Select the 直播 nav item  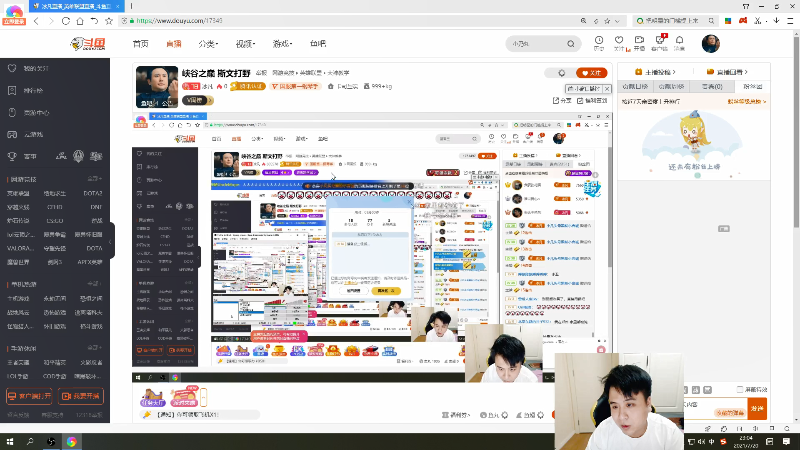pyautogui.click(x=174, y=44)
